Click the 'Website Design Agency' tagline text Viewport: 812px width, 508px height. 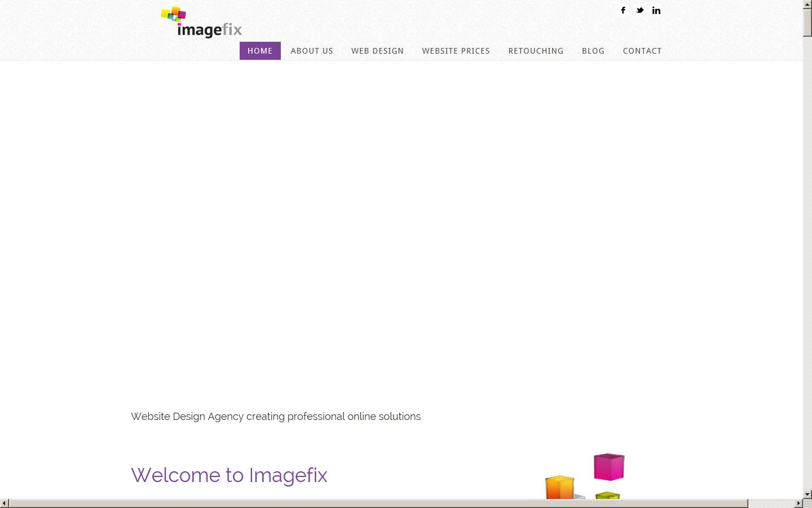275,417
